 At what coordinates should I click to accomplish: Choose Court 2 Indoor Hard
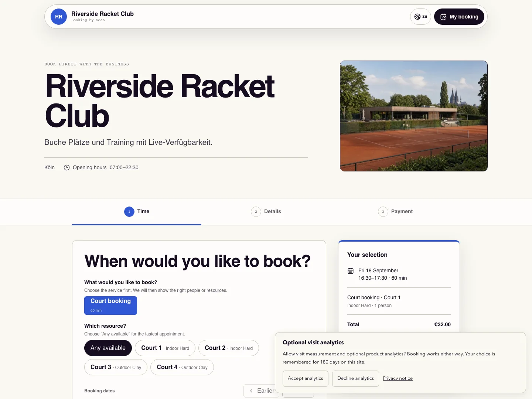[229, 348]
